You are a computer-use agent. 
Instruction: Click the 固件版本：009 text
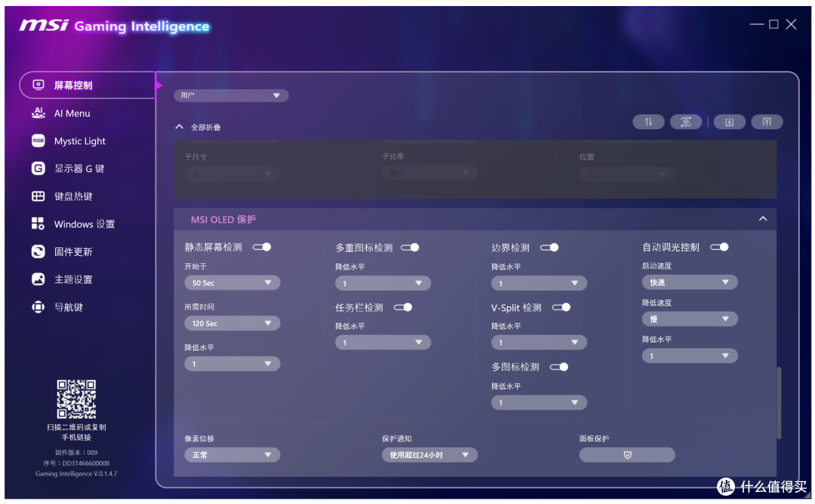click(x=76, y=452)
